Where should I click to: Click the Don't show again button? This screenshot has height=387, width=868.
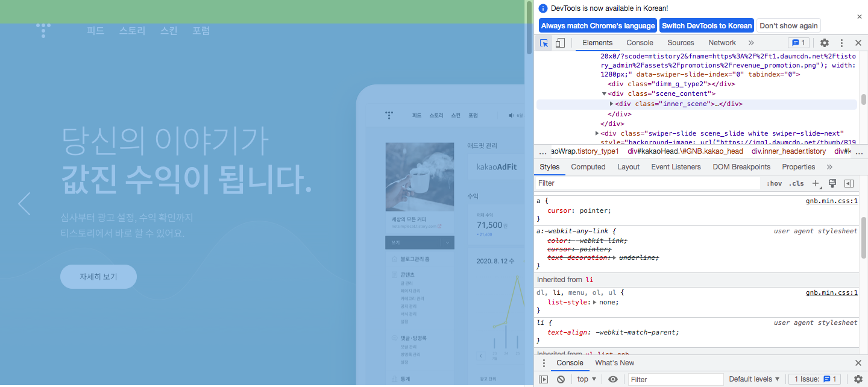788,26
